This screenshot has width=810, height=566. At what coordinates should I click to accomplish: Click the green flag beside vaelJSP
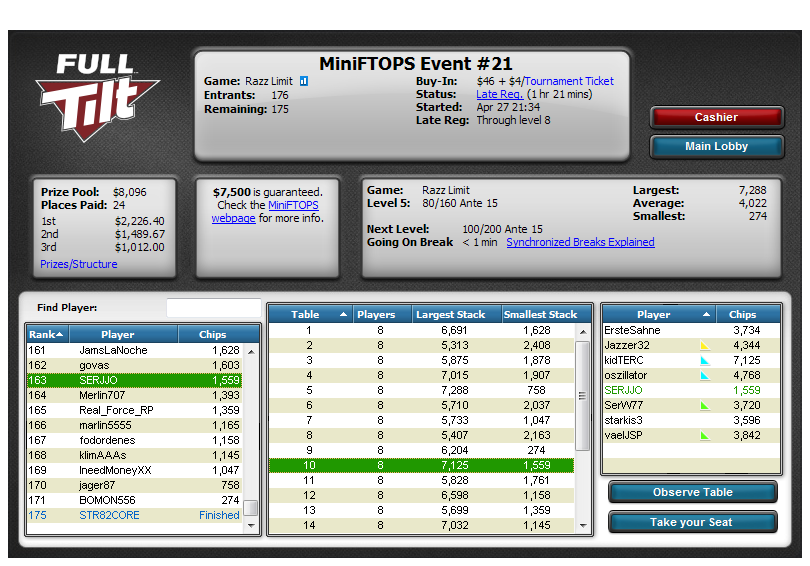(705, 435)
